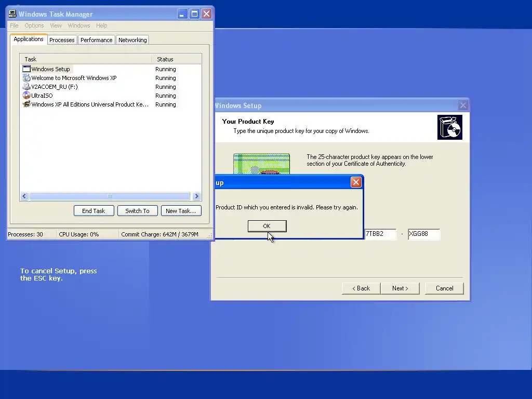Click OK in the invalid Product ID dialog
The image size is (532, 399).
click(267, 226)
